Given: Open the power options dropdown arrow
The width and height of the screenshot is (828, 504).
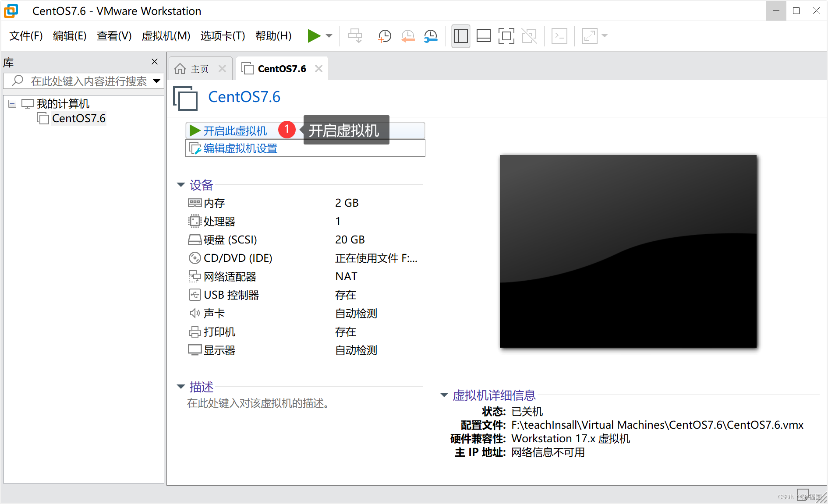Looking at the screenshot, I should [329, 36].
